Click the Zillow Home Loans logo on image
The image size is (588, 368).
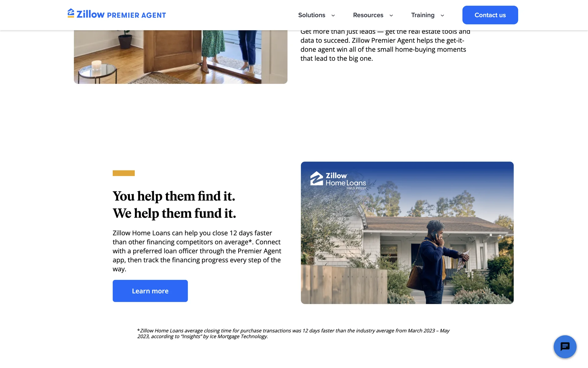[x=338, y=180]
